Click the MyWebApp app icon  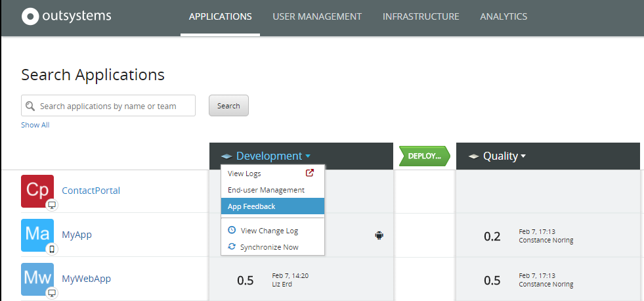[x=37, y=279]
